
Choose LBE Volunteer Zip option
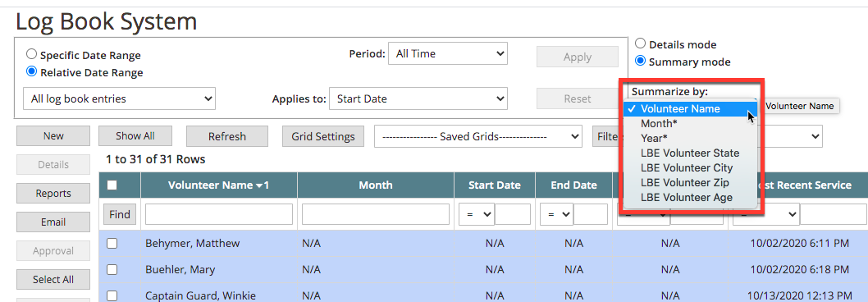[690, 182]
